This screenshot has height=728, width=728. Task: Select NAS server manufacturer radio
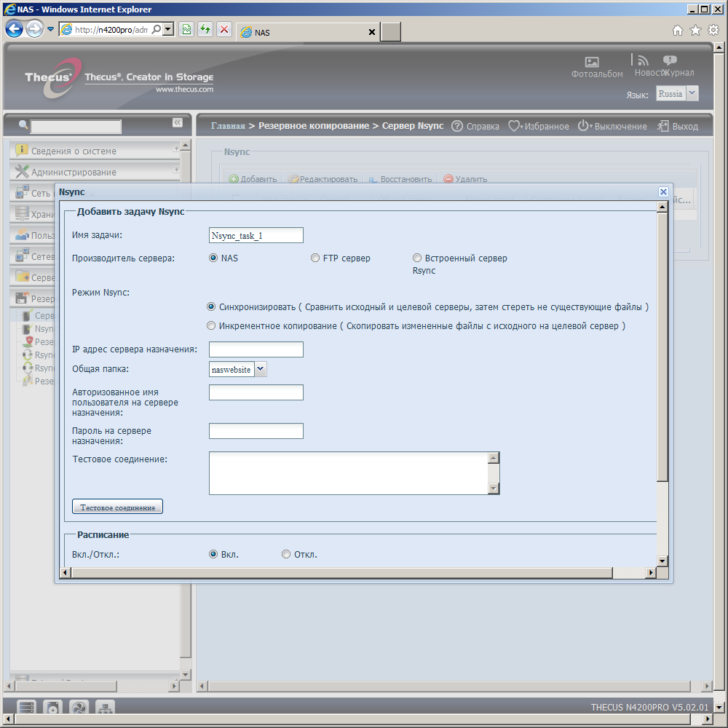(x=213, y=258)
